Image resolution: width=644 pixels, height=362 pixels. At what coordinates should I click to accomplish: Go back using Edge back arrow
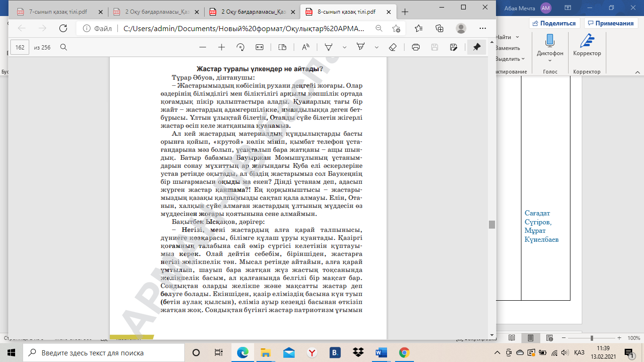[22, 28]
